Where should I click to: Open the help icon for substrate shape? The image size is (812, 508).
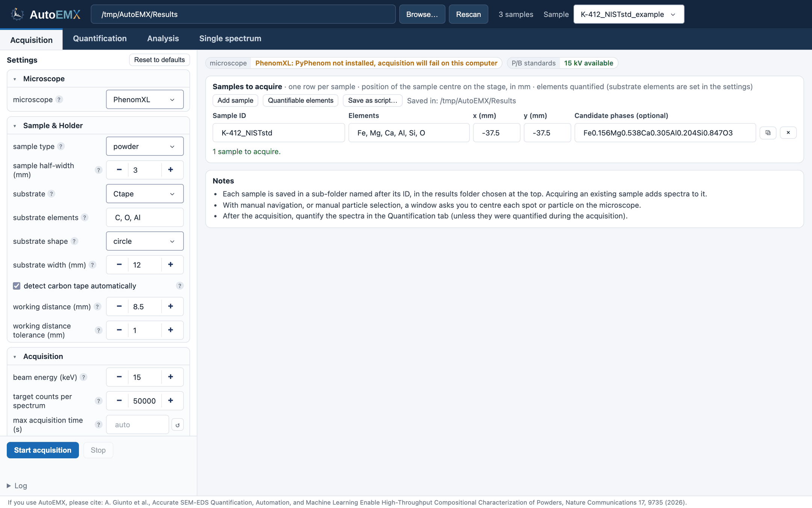[74, 241]
